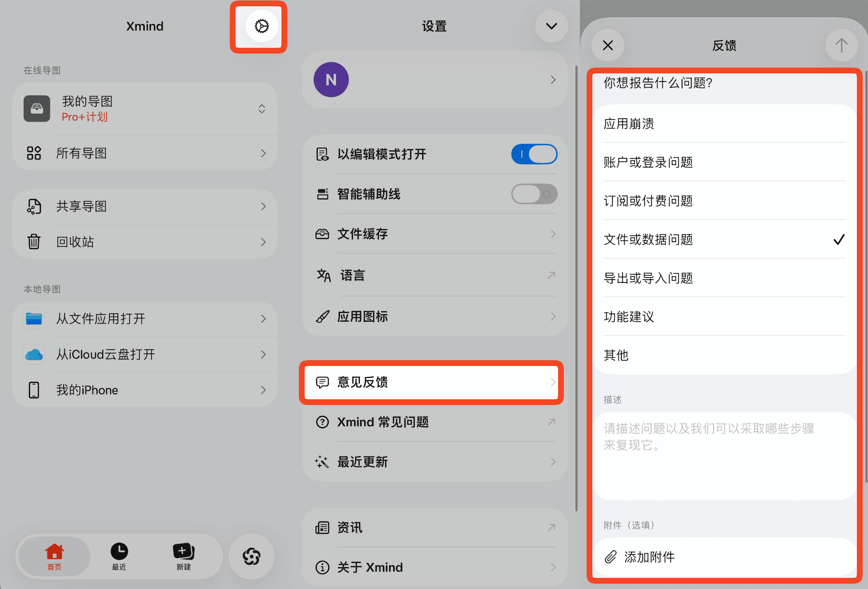Click the 关于 Xmind info icon
868x589 pixels.
pos(322,567)
